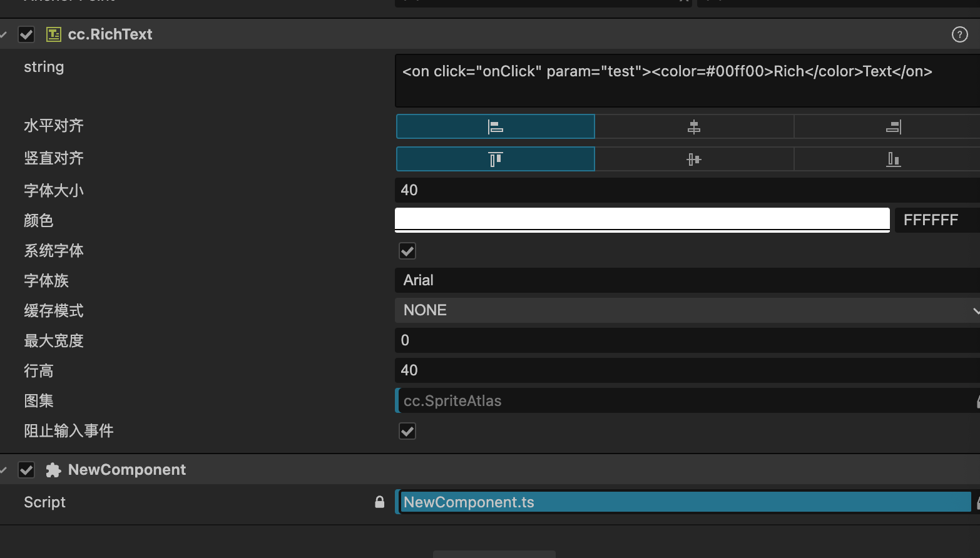The image size is (980, 558).
Task: Click the 字体族 Arial field
Action: (687, 280)
